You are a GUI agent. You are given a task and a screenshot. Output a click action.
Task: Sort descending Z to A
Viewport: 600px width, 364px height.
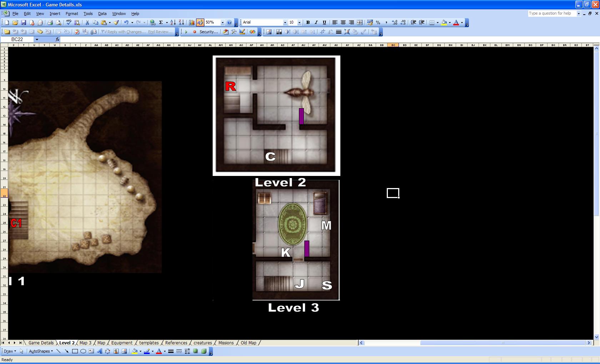tap(181, 22)
